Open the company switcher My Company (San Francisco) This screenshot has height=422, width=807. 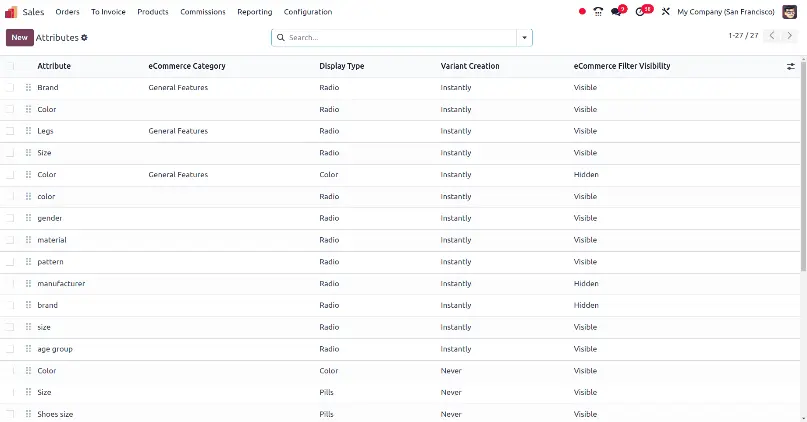[726, 12]
